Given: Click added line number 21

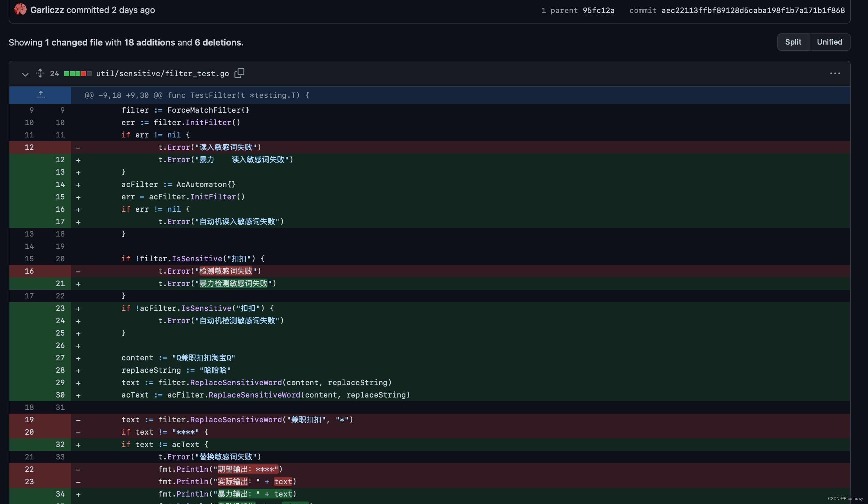Looking at the screenshot, I should pos(60,283).
